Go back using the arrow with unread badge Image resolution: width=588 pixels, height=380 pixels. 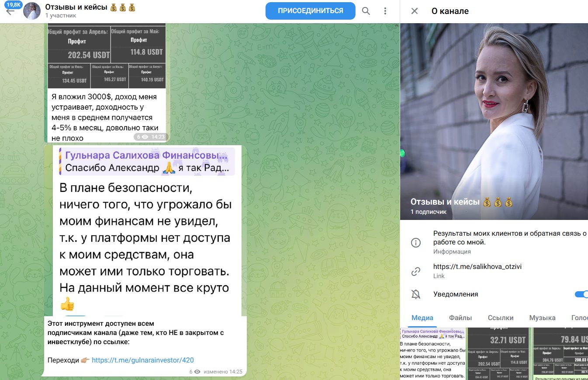[x=10, y=10]
